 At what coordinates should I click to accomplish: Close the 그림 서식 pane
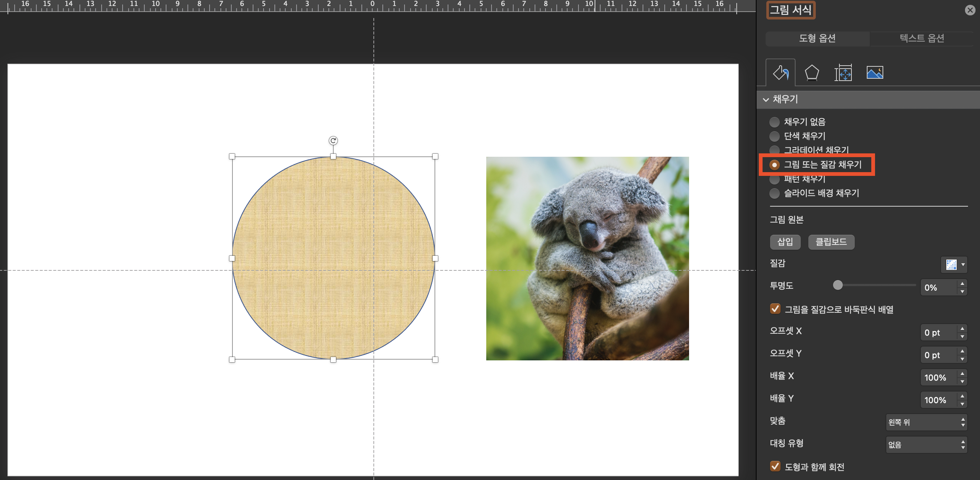pyautogui.click(x=970, y=10)
